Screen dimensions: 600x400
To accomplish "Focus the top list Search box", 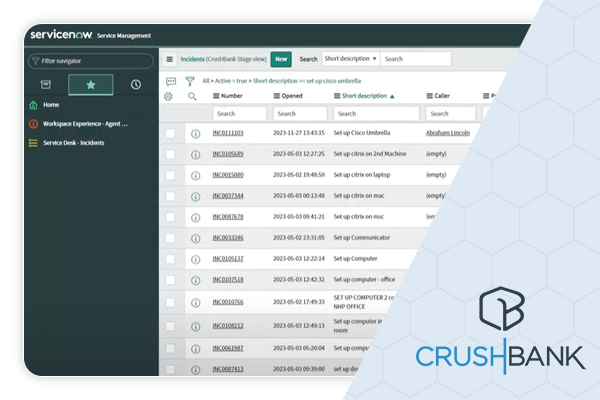I will [x=416, y=59].
